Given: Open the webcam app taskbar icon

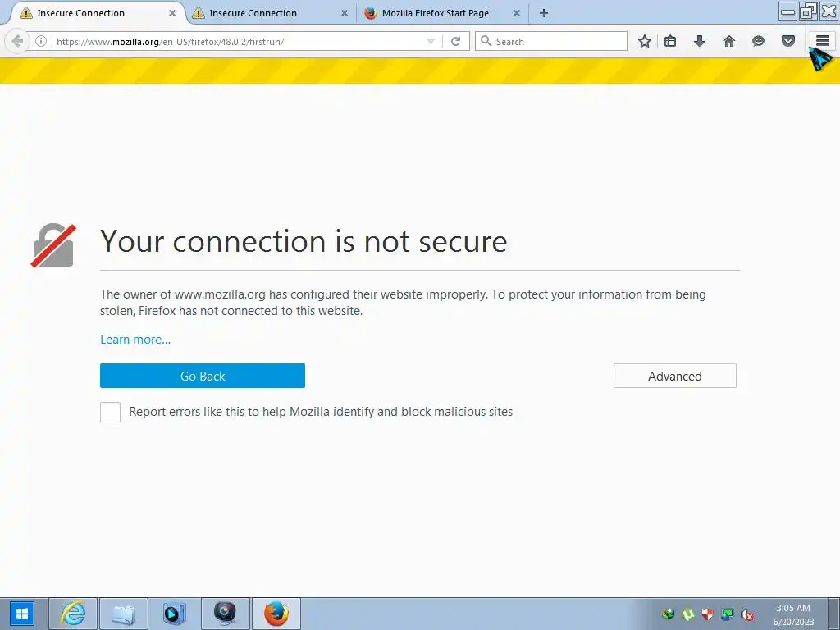Looking at the screenshot, I should click(226, 614).
